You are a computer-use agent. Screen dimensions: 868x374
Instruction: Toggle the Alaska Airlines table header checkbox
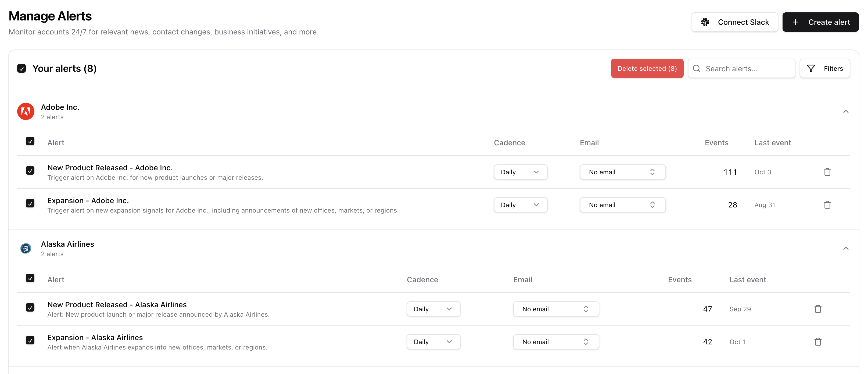30,278
